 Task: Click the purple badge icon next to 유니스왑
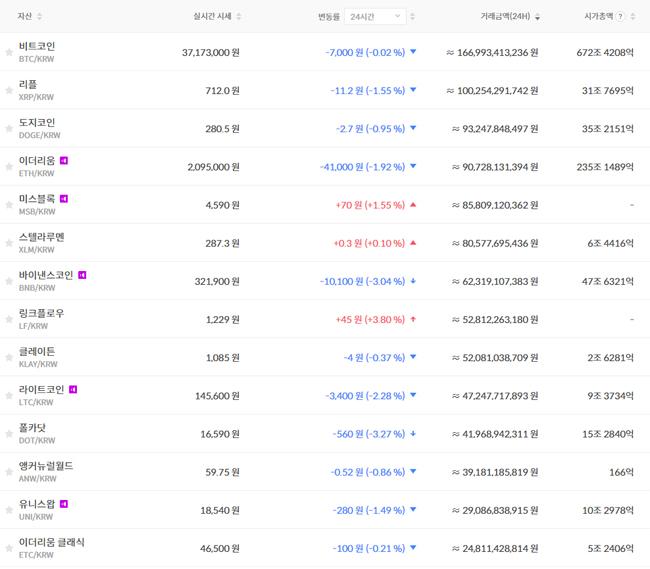(x=64, y=503)
